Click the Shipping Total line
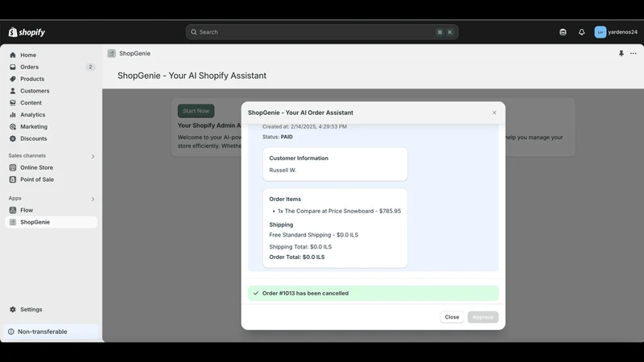This screenshot has height=362, width=644. tap(300, 247)
